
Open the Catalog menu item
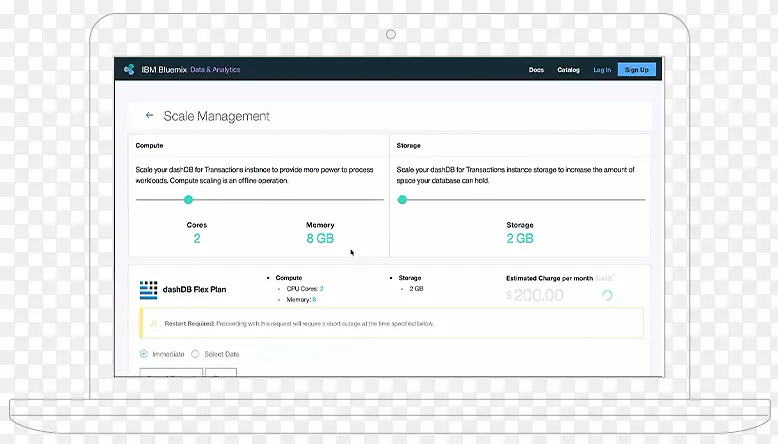coord(568,70)
